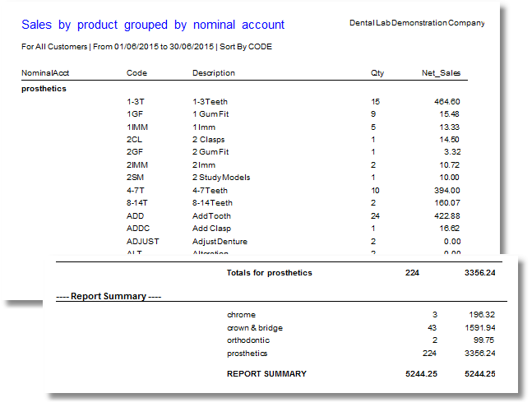Click the net sales value 160.07
The image size is (532, 407).
pos(447,202)
